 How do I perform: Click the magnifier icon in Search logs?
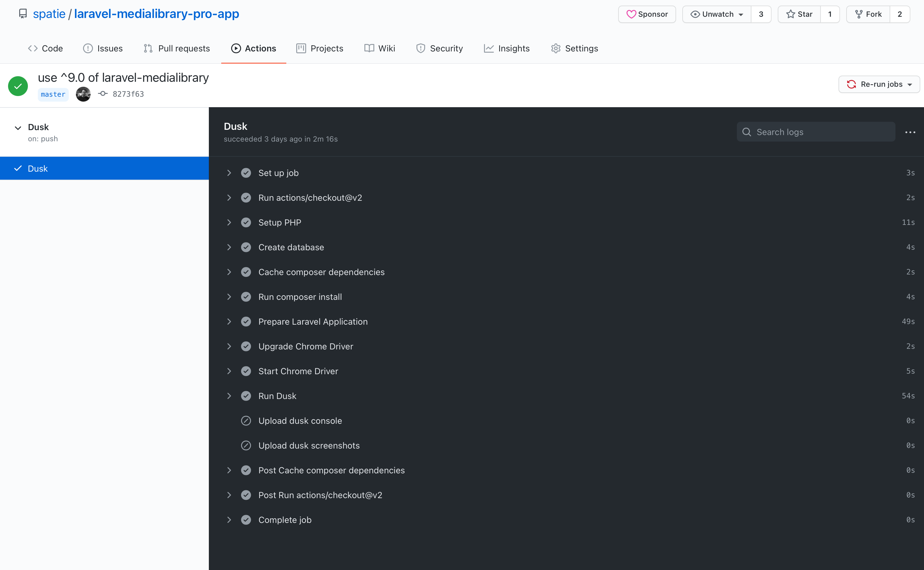(747, 132)
